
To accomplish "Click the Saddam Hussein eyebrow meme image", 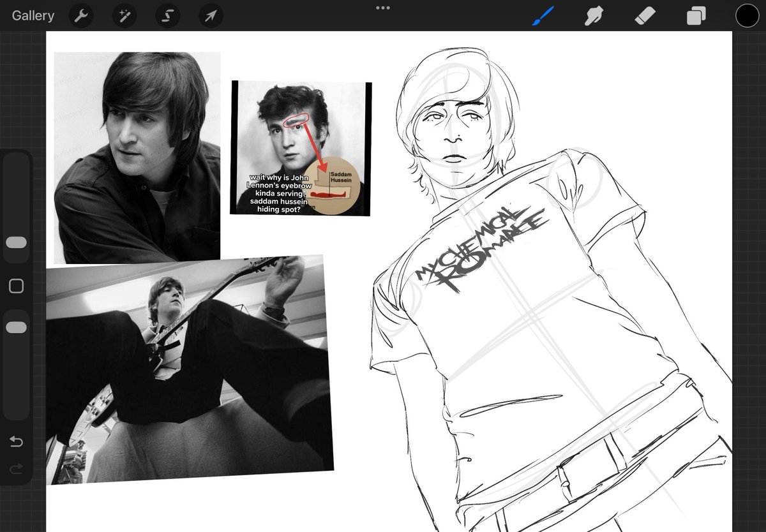I will (301, 147).
